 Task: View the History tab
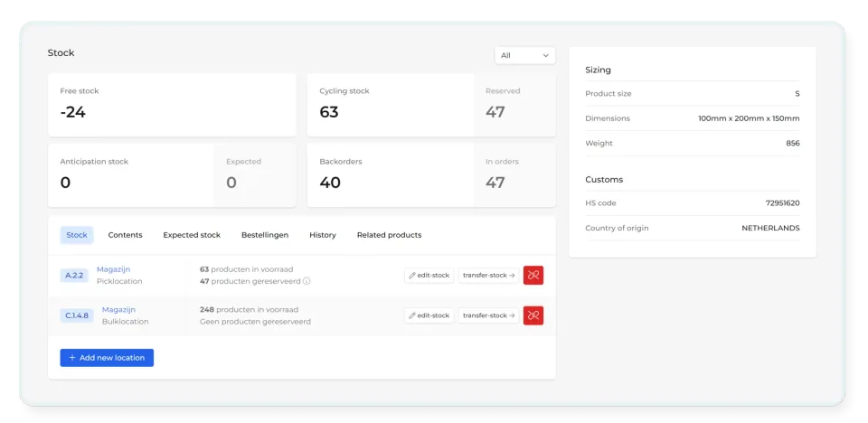323,235
